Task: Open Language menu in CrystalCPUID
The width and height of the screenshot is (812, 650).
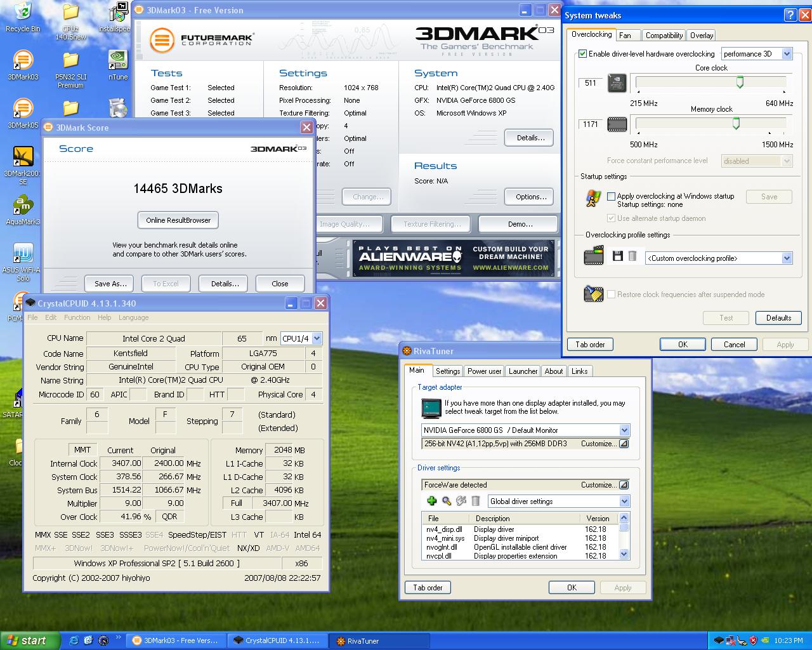Action: [x=133, y=317]
